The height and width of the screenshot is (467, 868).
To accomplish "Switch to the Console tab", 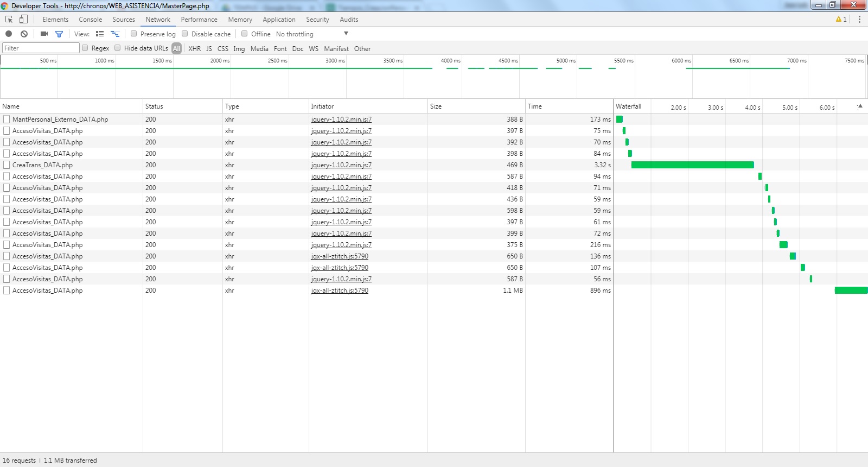I will pos(90,20).
